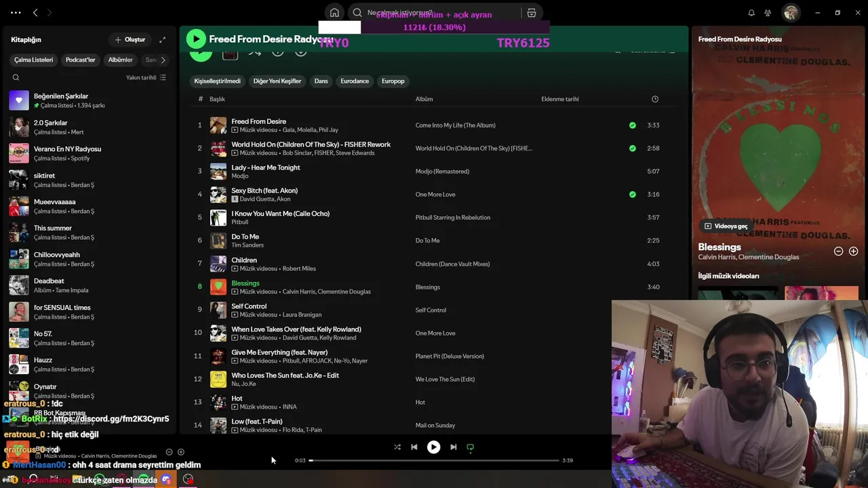This screenshot has width=868, height=488.
Task: Seek in the track progress bar
Action: point(434,461)
